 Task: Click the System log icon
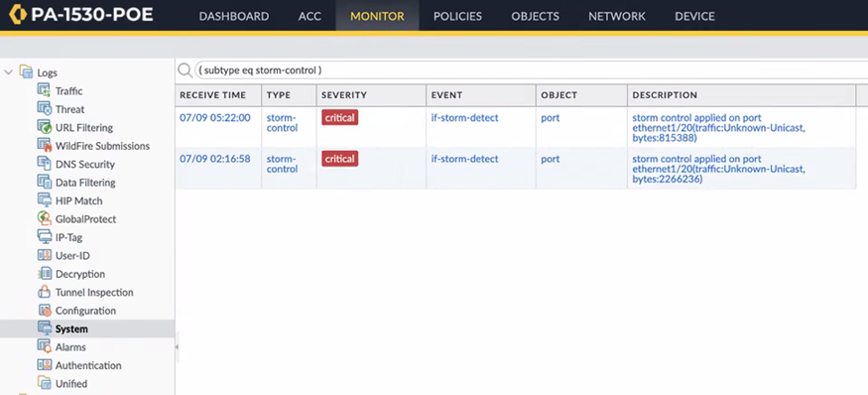tap(45, 329)
